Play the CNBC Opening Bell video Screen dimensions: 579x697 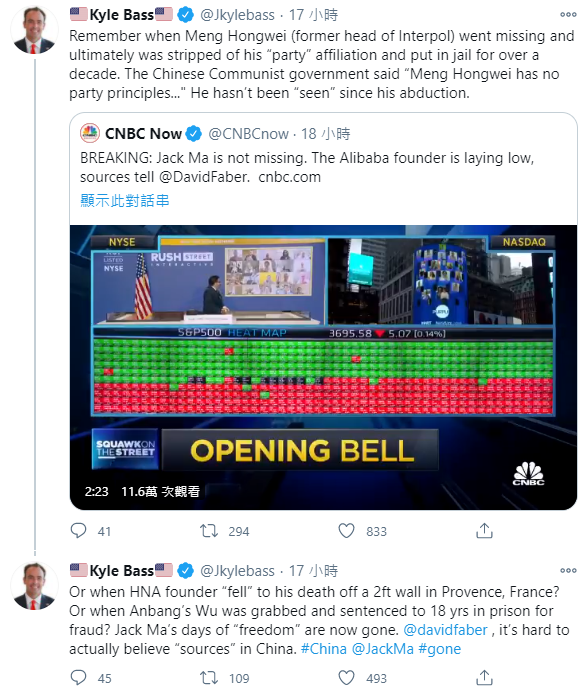(x=323, y=367)
